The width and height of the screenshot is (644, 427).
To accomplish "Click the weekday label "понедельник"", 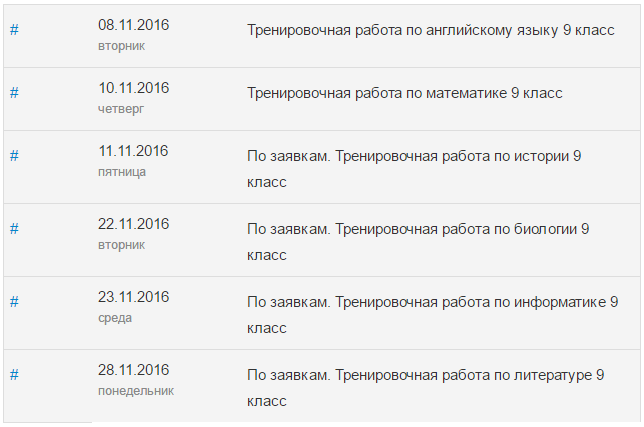I will [135, 391].
